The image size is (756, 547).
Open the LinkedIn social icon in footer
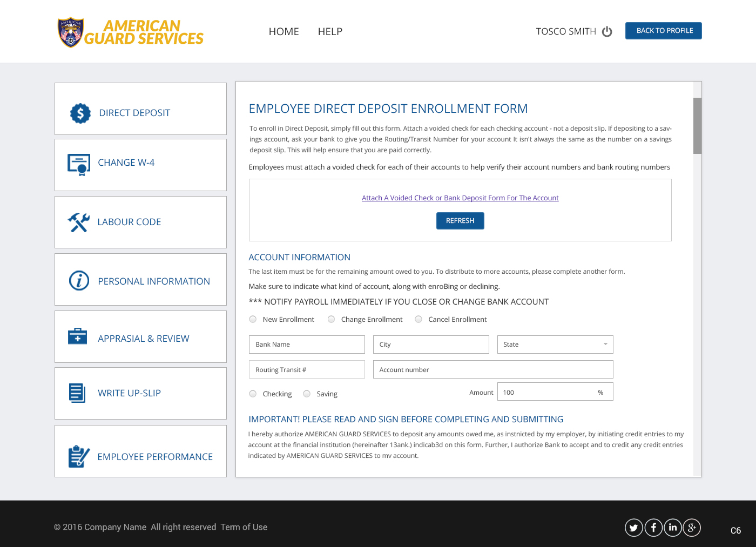[673, 528]
